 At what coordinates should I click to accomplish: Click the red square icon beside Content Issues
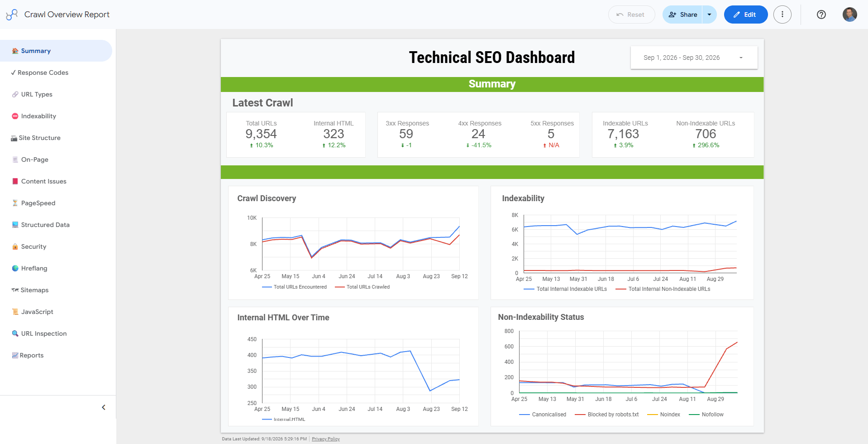(x=15, y=181)
